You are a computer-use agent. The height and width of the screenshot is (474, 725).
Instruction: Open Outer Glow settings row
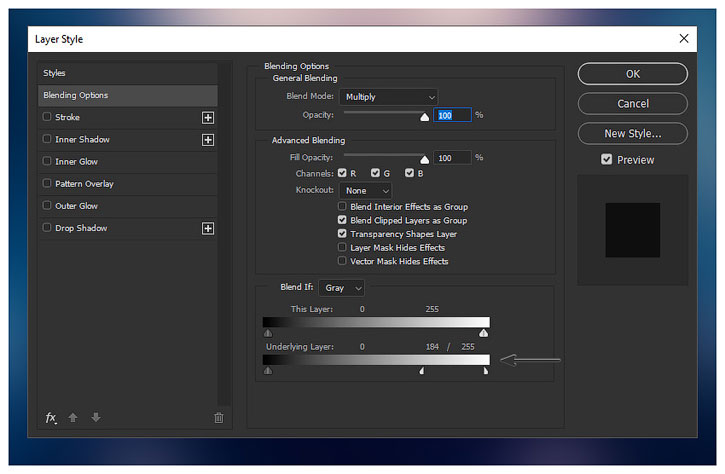point(128,206)
